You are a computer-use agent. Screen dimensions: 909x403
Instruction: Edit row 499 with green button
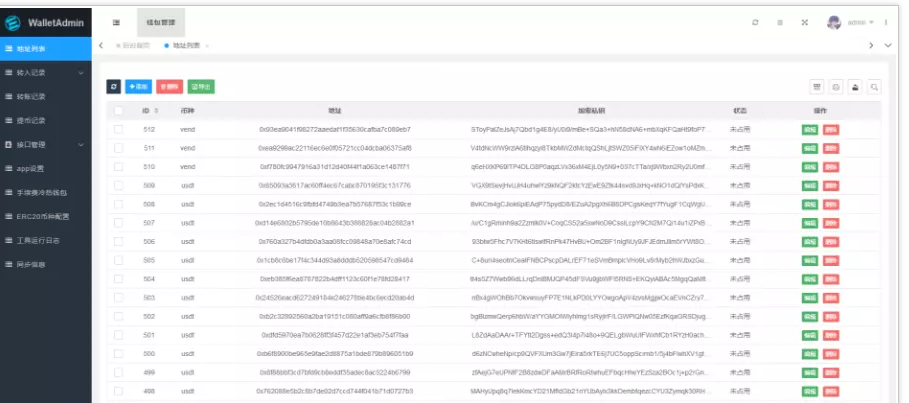[810, 372]
